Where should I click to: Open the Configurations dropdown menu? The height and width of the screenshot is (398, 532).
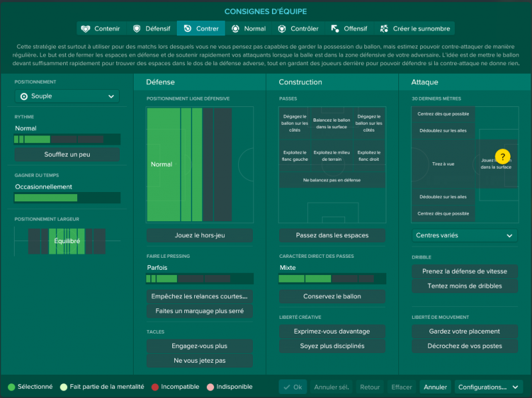coord(488,387)
